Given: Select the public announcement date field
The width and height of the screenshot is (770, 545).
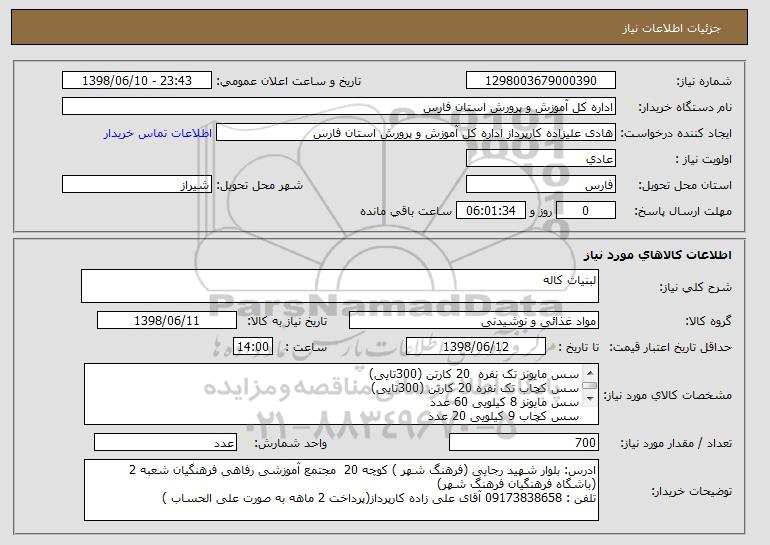Looking at the screenshot, I should [x=137, y=81].
